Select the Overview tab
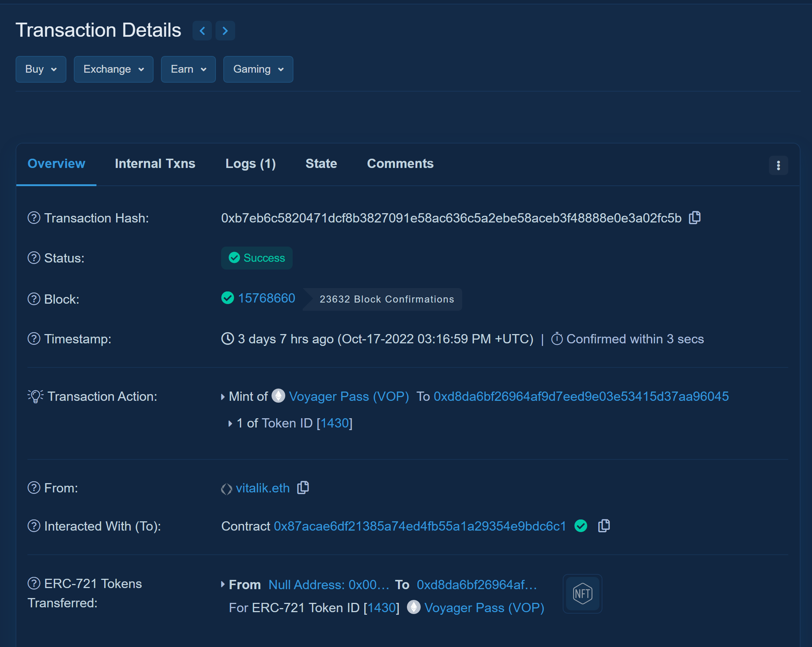Screen dimensions: 812x647 [56, 164]
